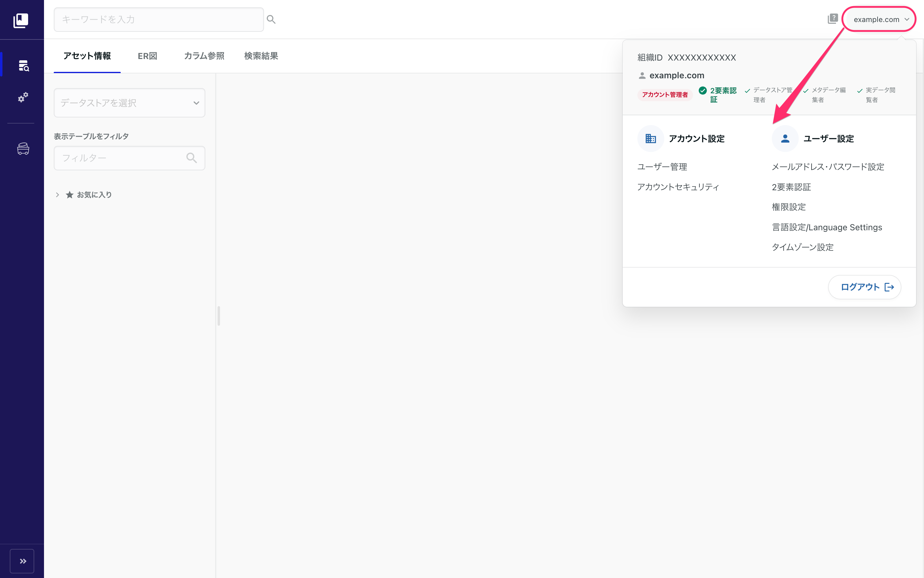This screenshot has width=924, height=578.
Task: Open メールアドレス･パスワード設定 link
Action: [828, 167]
